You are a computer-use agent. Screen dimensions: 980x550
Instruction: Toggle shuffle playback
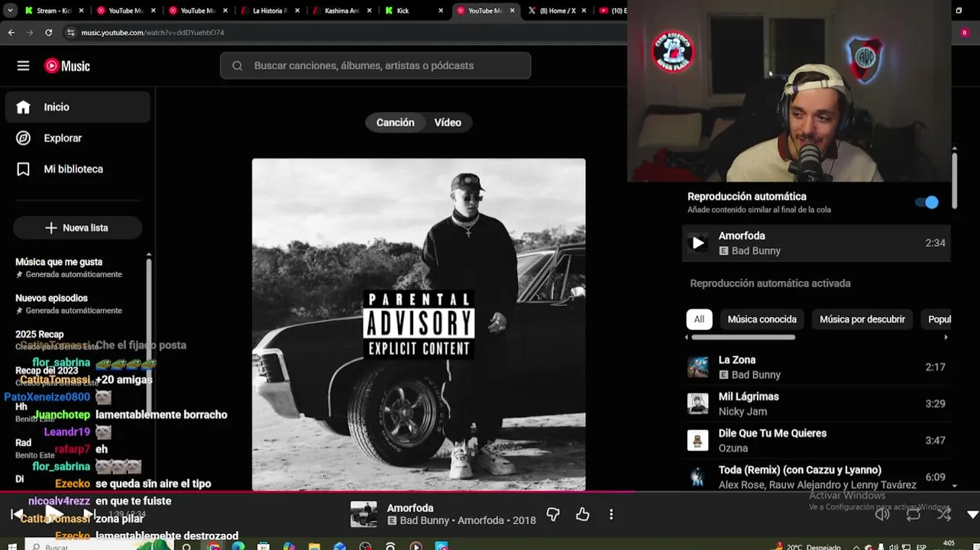point(944,514)
